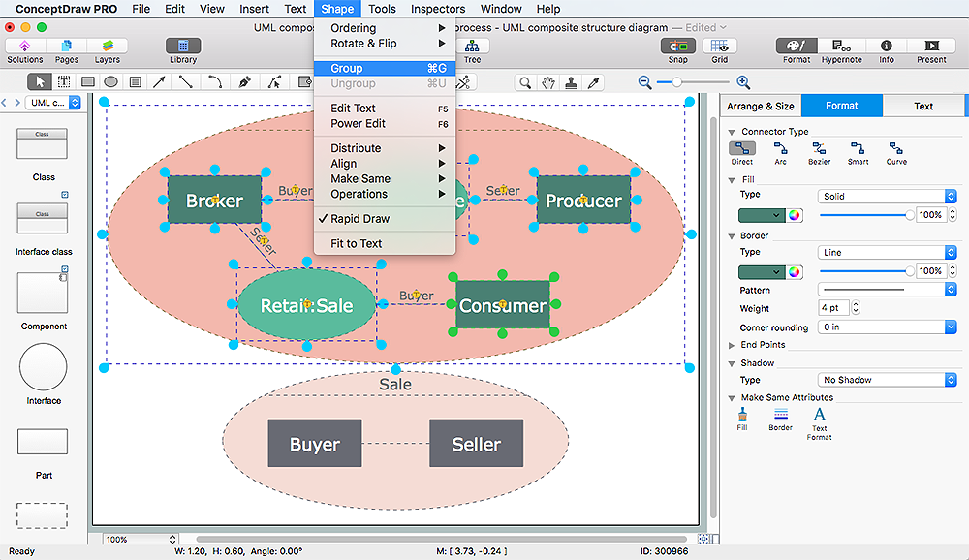Toggle Rapid Draw menu option
The image size is (969, 560).
tap(360, 219)
